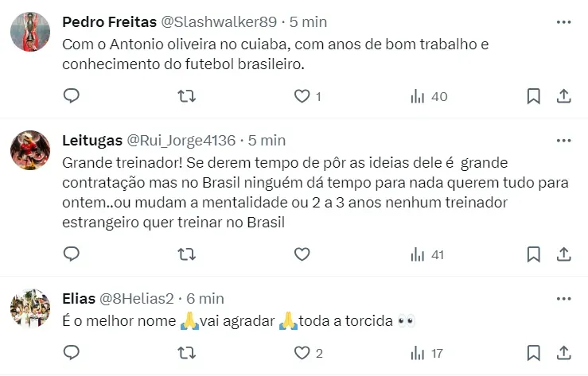Viewport: 588px width, 376px height.
Task: View analytics showing 40 views
Action: click(428, 96)
